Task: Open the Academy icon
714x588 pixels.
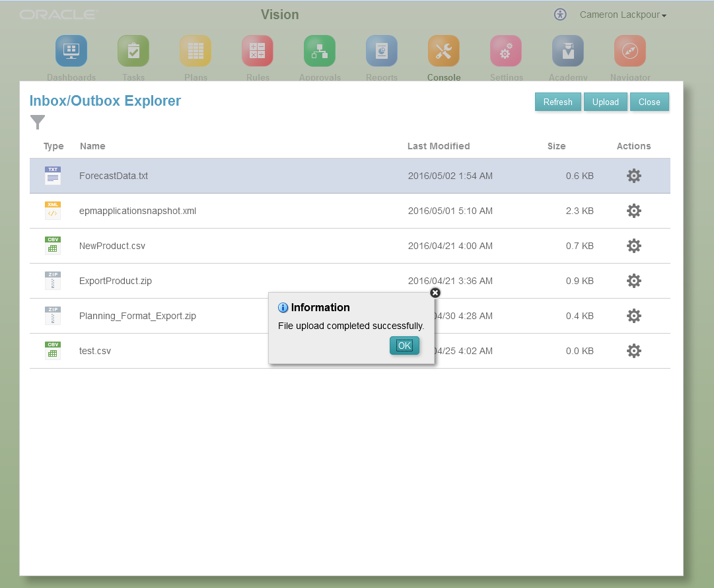Action: 568,51
